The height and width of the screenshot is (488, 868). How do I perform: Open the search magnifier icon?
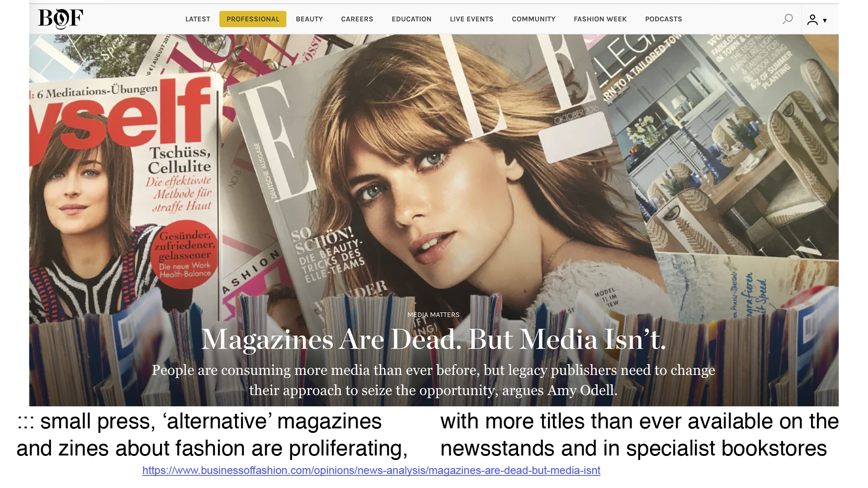tap(788, 19)
